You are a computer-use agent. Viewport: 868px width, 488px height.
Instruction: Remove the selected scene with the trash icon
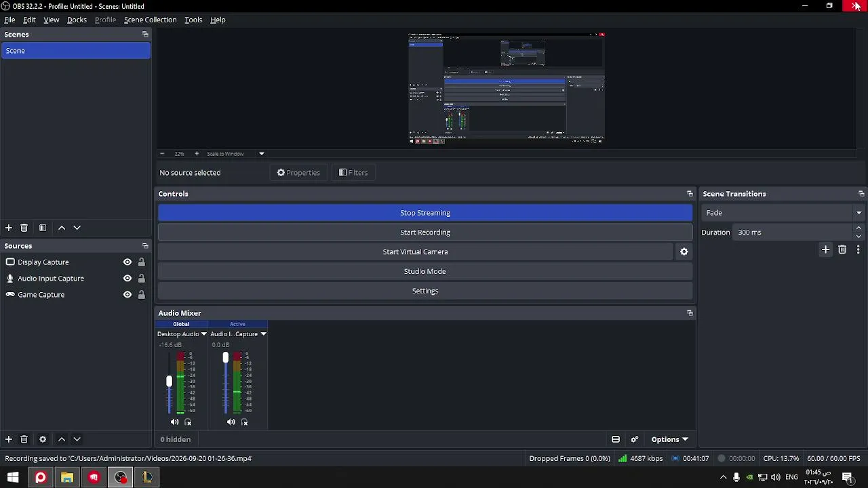click(x=24, y=228)
